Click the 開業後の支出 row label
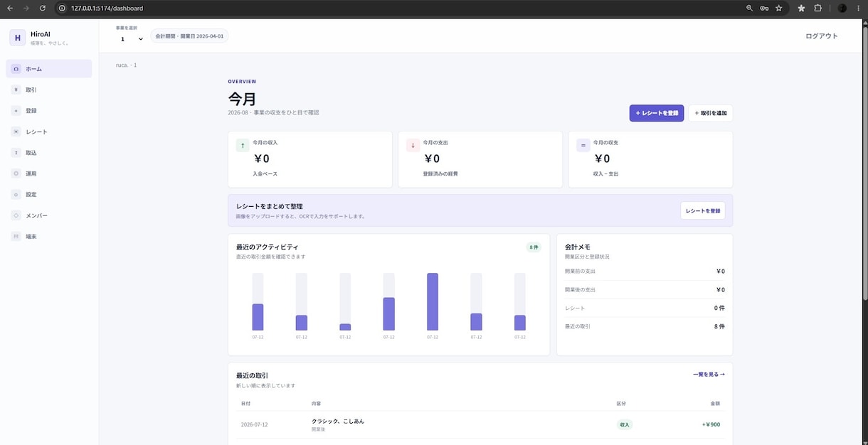This screenshot has height=445, width=868. tap(580, 289)
